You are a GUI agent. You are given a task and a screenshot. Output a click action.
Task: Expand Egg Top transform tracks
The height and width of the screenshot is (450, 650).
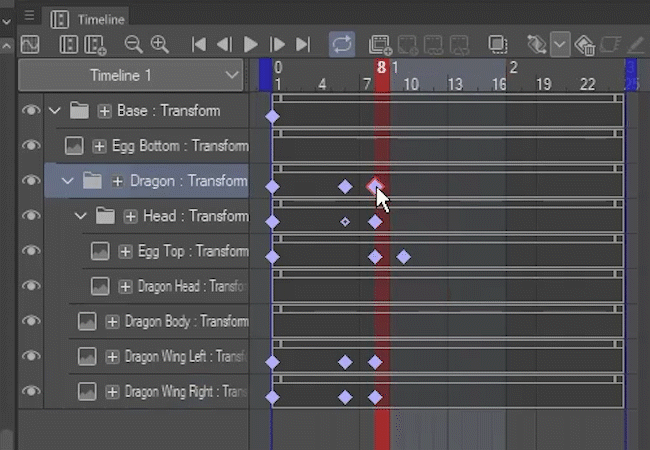click(x=125, y=252)
